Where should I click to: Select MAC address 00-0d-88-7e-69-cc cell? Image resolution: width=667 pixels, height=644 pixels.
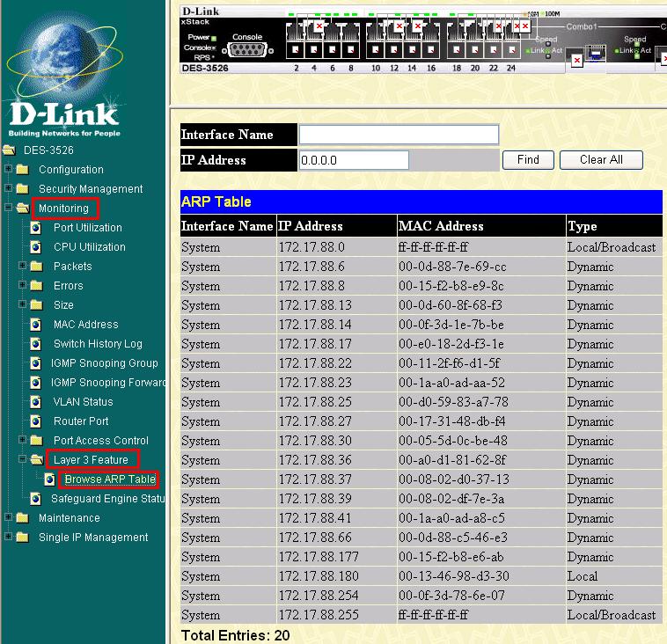(x=481, y=267)
